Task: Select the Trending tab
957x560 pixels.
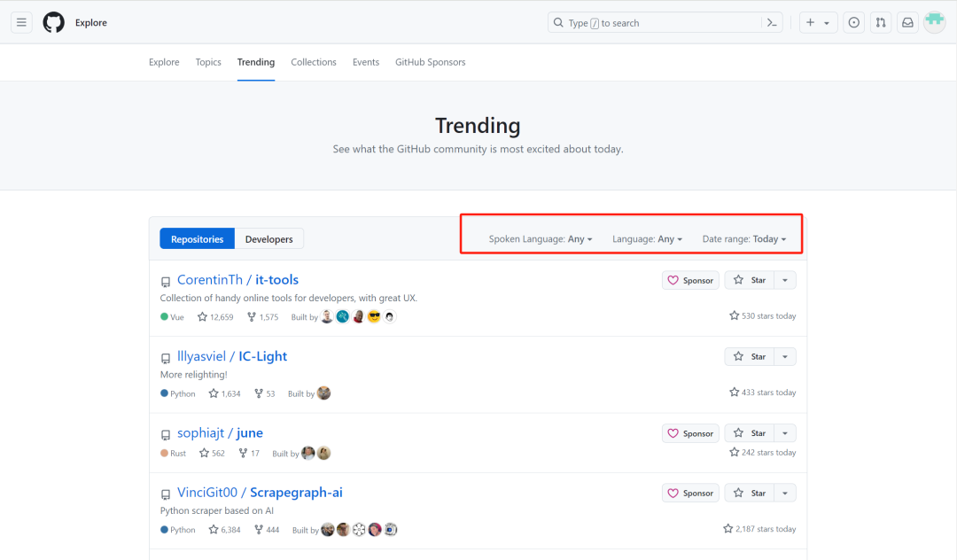Action: pos(256,62)
